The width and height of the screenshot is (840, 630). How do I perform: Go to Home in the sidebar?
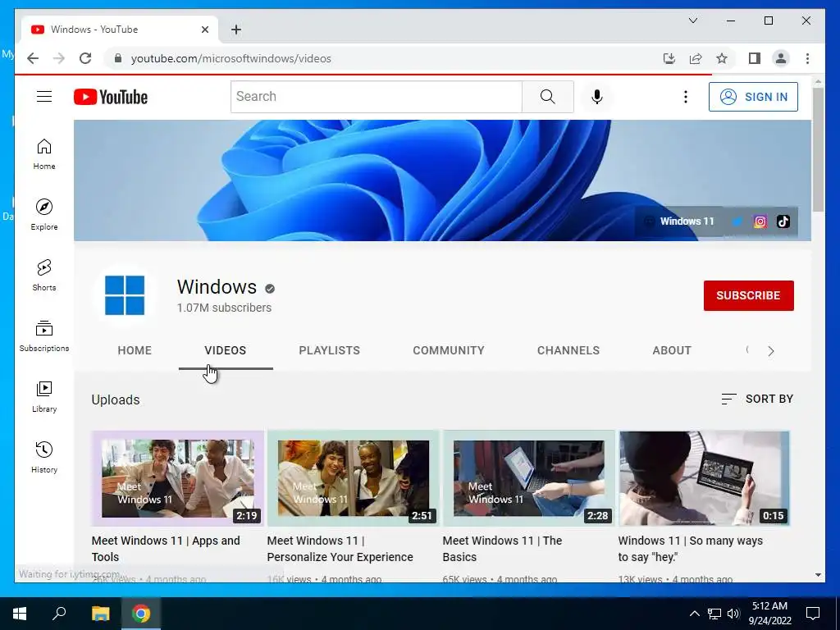44,154
